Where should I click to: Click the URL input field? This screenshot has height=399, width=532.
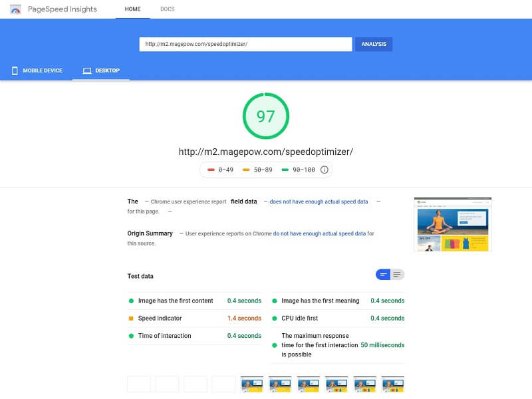pos(245,44)
